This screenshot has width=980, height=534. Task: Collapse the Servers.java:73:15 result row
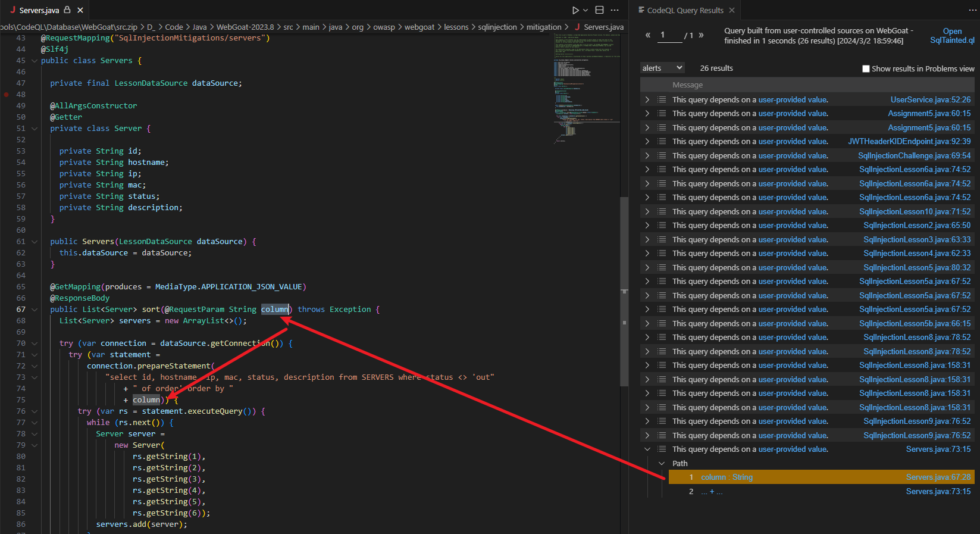tap(647, 449)
